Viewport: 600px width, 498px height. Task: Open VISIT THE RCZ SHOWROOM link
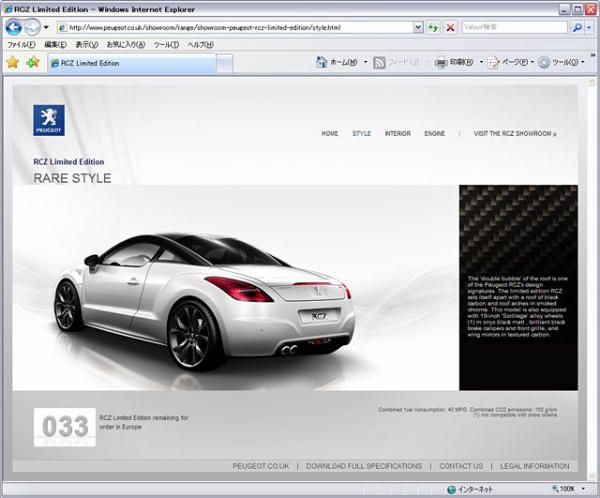515,133
